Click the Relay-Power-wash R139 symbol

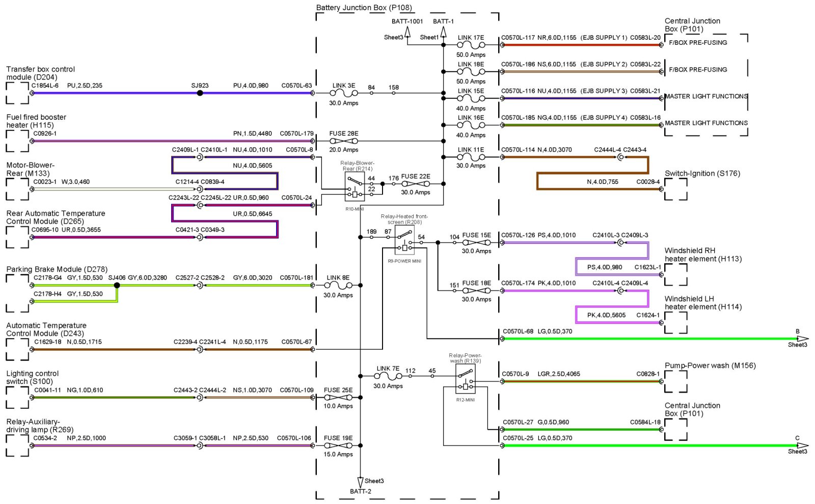point(465,379)
